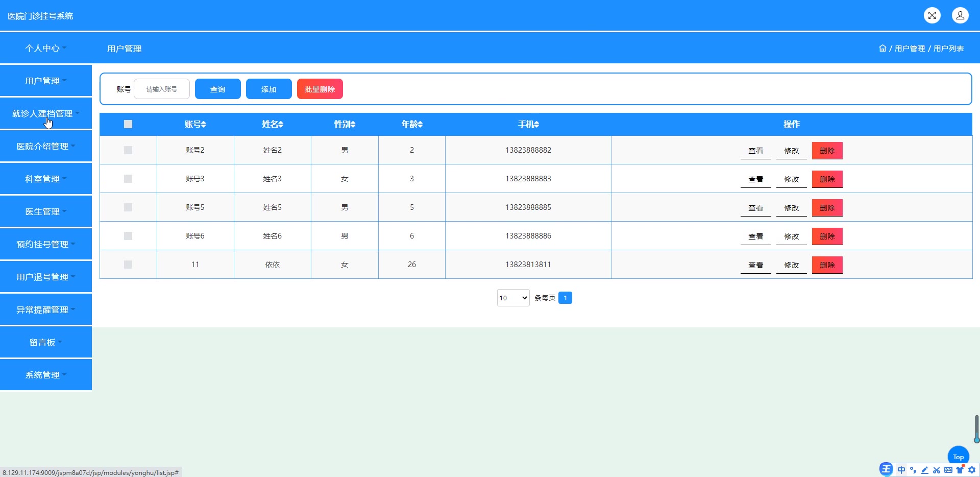The image size is (980, 477).
Task: Open IME soft keyboard icon
Action: pyautogui.click(x=948, y=470)
